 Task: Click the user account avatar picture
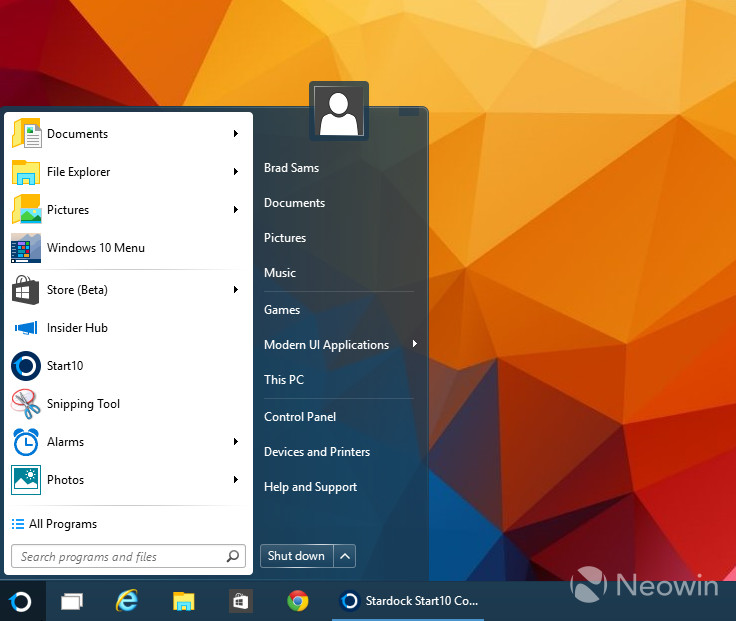point(339,111)
